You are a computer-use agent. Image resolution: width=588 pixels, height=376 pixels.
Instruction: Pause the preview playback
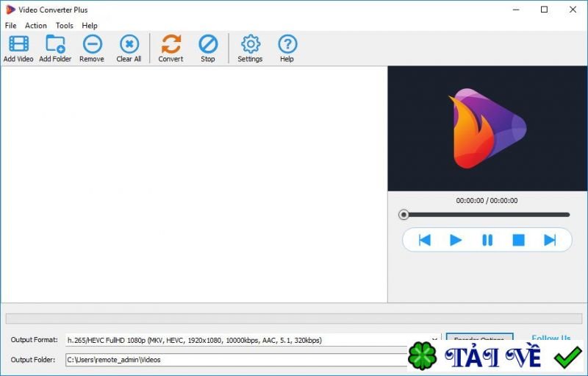[x=487, y=240]
